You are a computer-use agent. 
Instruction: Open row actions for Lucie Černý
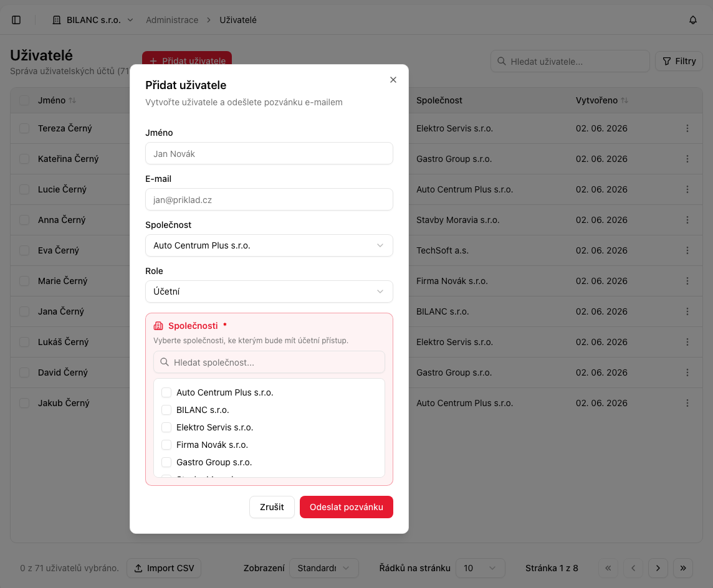687,189
